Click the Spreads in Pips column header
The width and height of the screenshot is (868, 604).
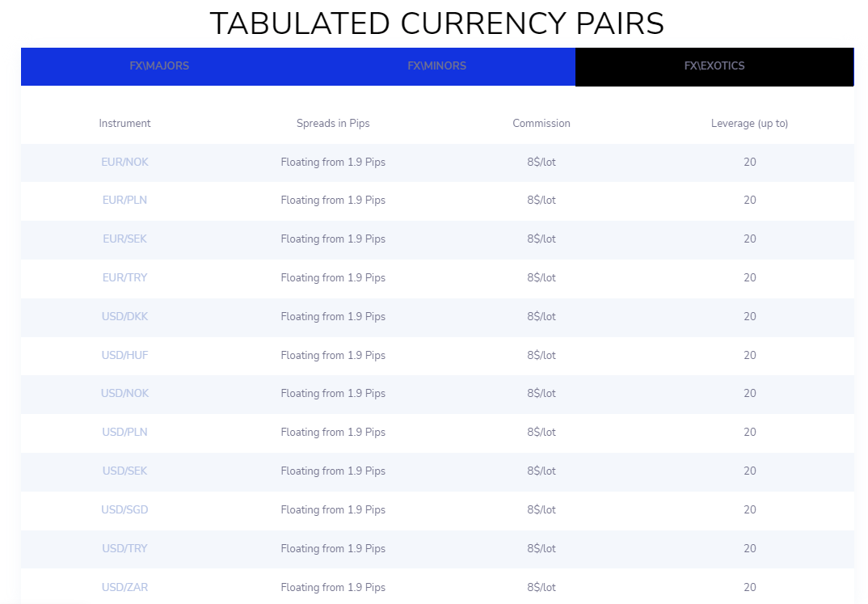[x=333, y=124]
